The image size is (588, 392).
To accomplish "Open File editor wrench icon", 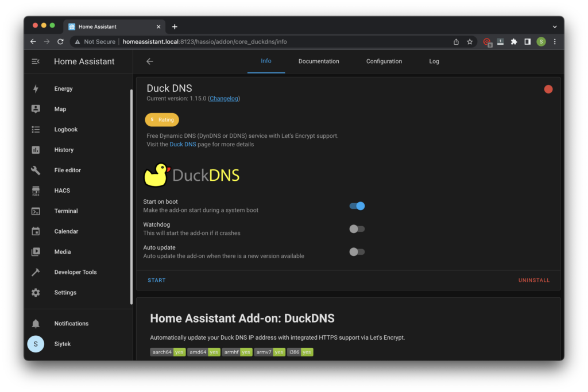I will (36, 170).
